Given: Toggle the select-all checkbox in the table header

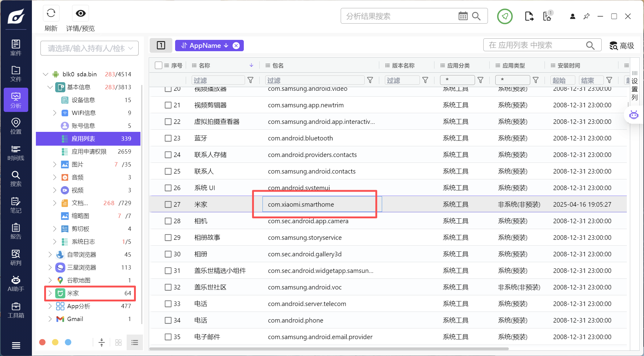Looking at the screenshot, I should pos(158,65).
